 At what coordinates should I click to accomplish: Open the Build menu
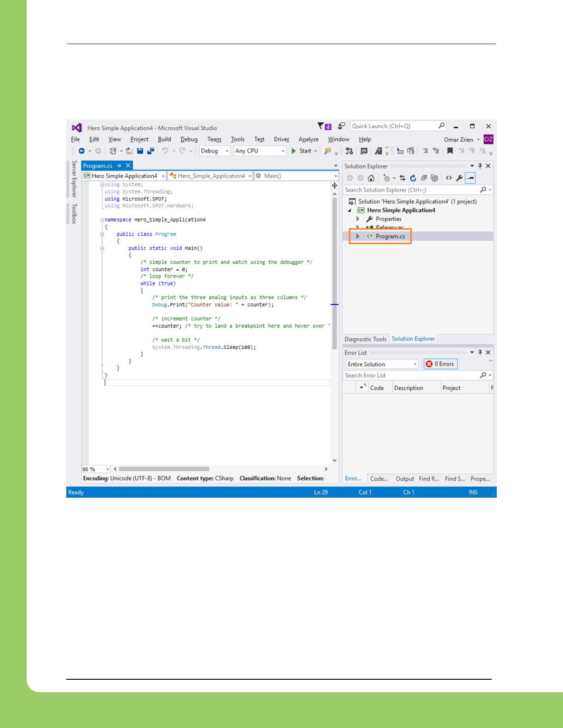click(x=164, y=139)
